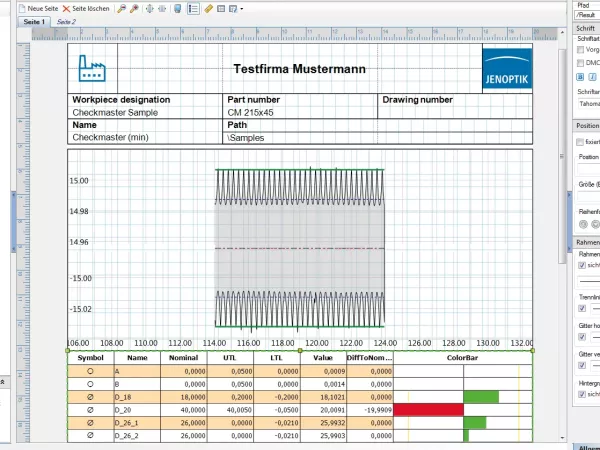
Task: Click the bold B font style icon
Action: click(x=580, y=76)
